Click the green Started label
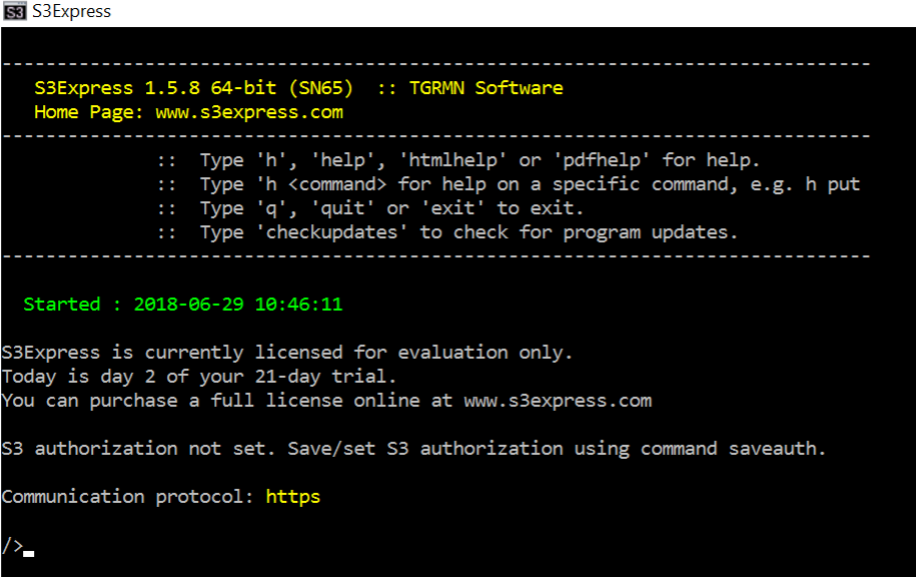Image resolution: width=916 pixels, height=577 pixels. pyautogui.click(x=62, y=304)
